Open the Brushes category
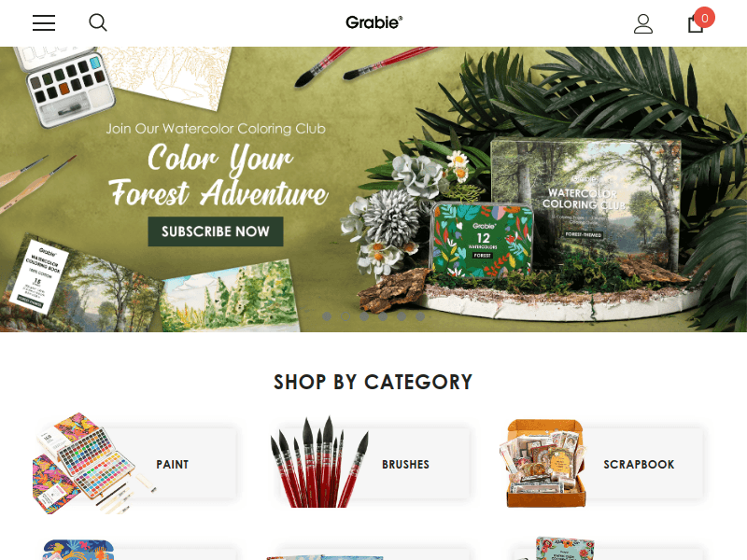This screenshot has width=747, height=560. pyautogui.click(x=405, y=464)
